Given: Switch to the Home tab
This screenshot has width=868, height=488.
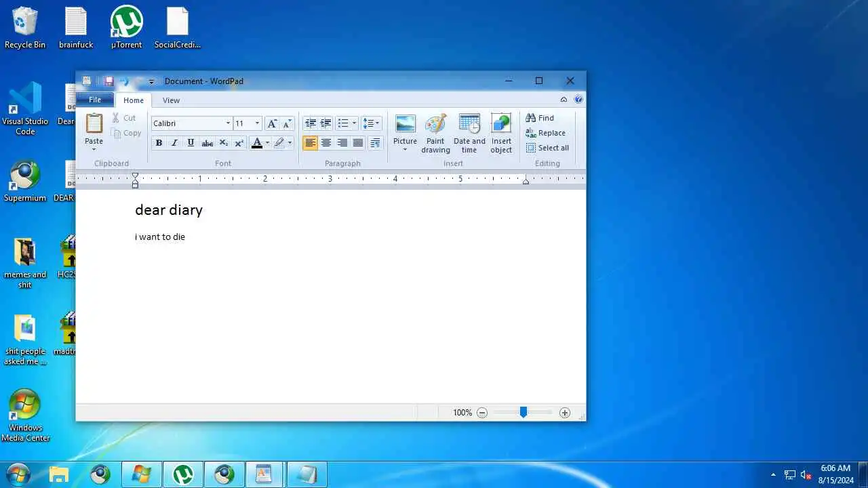Looking at the screenshot, I should click(x=134, y=100).
